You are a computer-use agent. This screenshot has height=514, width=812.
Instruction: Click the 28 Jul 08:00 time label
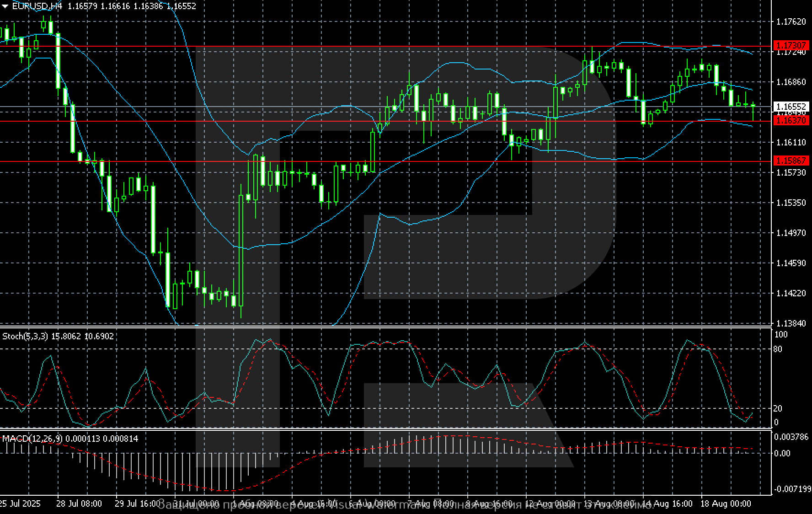[x=79, y=503]
